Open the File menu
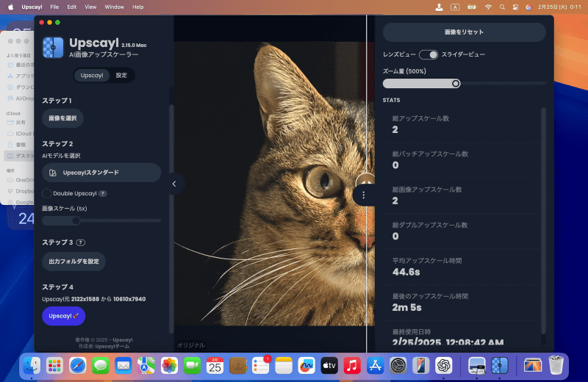This screenshot has height=382, width=588. (x=54, y=7)
